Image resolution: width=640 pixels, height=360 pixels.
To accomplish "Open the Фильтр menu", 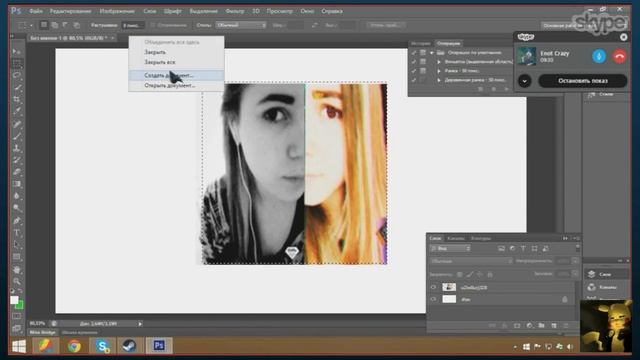I will tap(235, 11).
